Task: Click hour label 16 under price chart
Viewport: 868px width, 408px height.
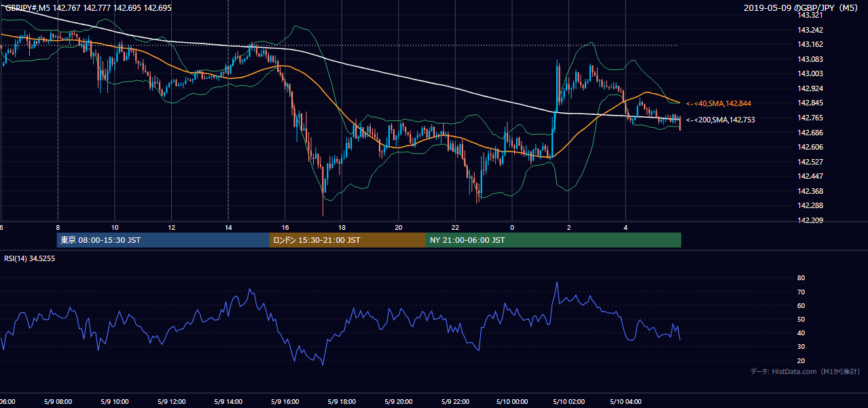Action: (285, 227)
